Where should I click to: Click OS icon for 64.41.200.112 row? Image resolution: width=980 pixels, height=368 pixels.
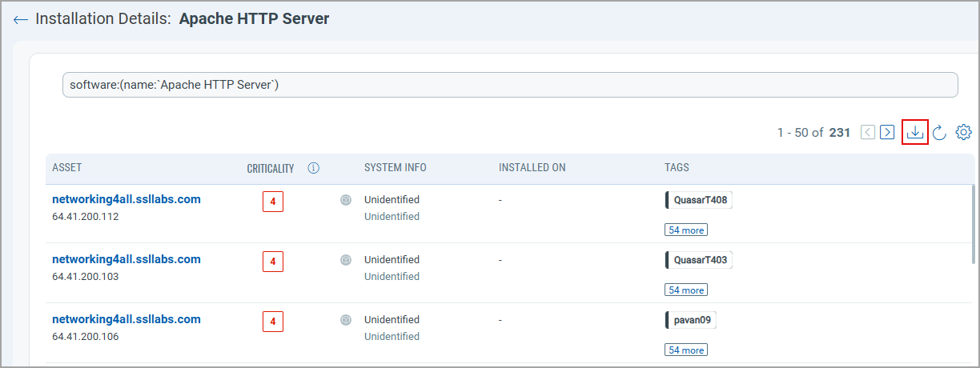pos(346,200)
